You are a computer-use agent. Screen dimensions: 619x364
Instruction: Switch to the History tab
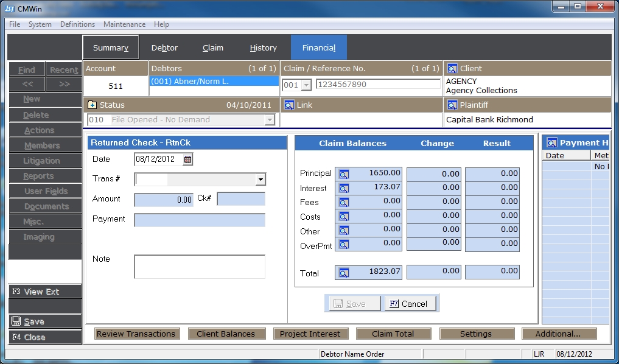263,47
